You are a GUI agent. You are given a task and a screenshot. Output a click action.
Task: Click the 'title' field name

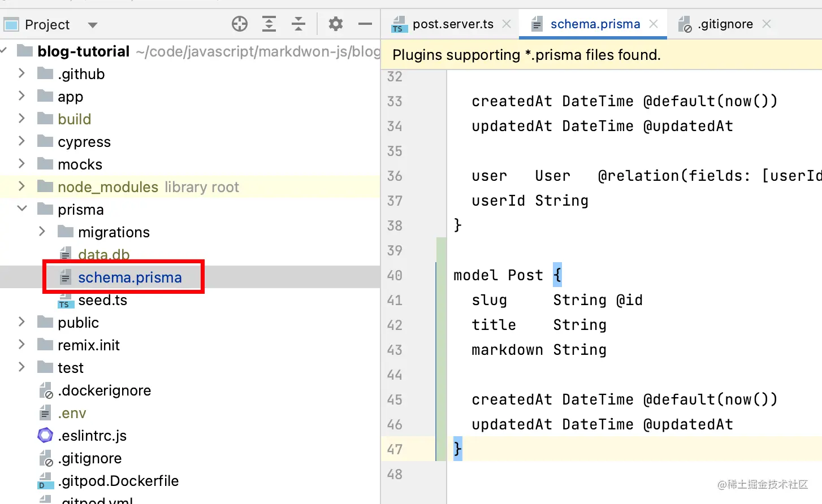coord(494,325)
